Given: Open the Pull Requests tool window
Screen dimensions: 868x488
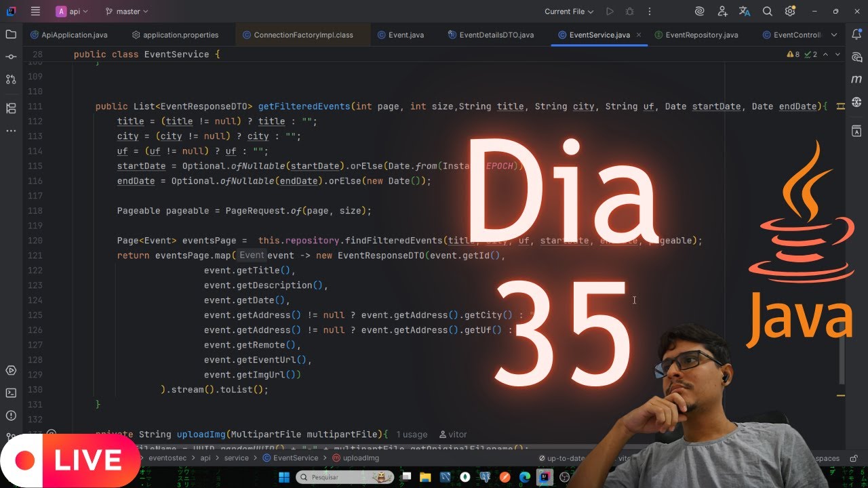Looking at the screenshot, I should click(11, 79).
